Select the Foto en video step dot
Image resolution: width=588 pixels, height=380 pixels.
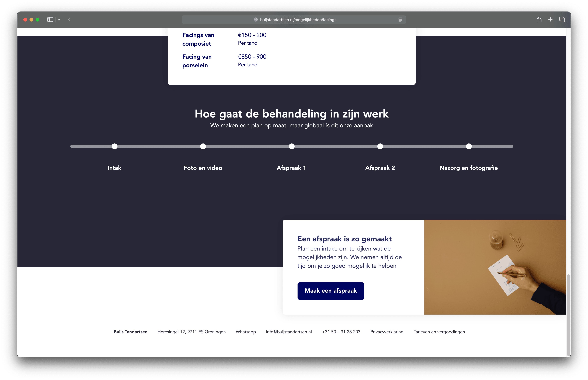pos(203,146)
